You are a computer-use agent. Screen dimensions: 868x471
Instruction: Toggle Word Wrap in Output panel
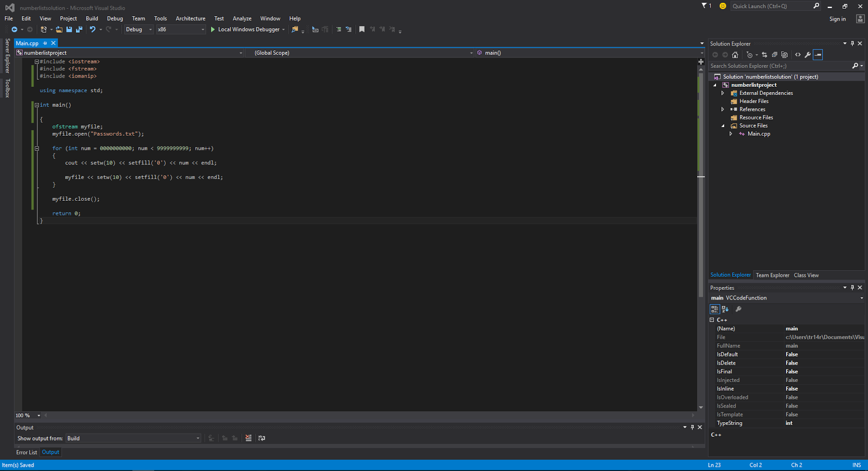click(261, 438)
